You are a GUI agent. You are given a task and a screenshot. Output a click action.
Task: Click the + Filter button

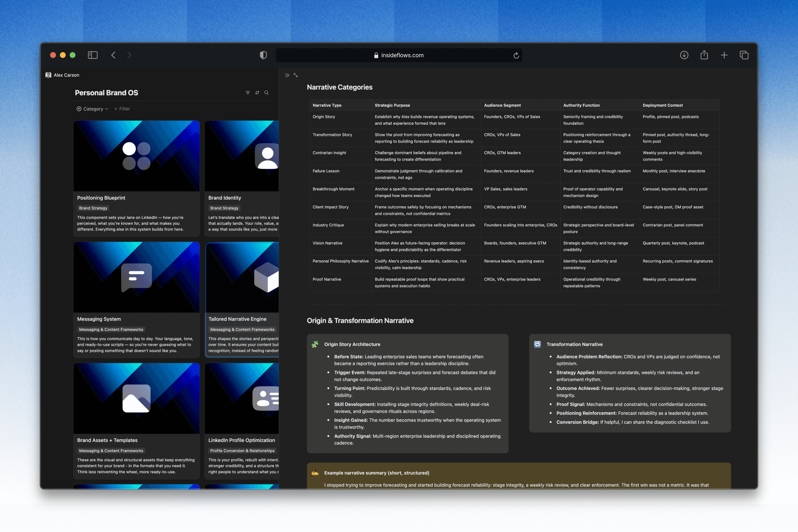pyautogui.click(x=122, y=109)
